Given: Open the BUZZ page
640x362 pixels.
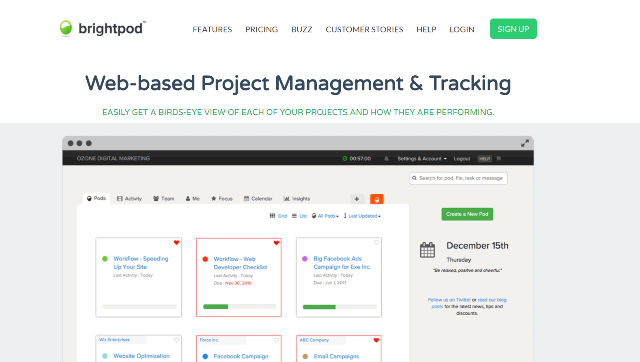Looking at the screenshot, I should click(302, 29).
